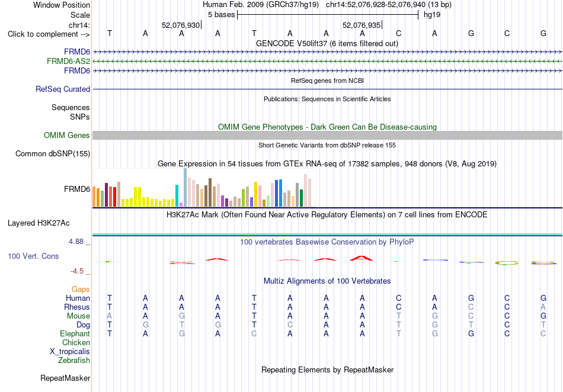Click the 52,076,935 position label

point(362,25)
